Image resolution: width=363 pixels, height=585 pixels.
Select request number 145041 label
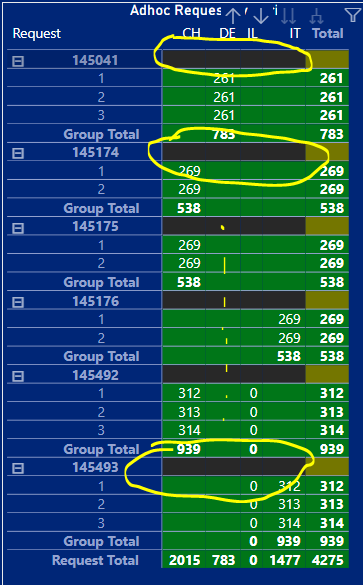click(95, 60)
